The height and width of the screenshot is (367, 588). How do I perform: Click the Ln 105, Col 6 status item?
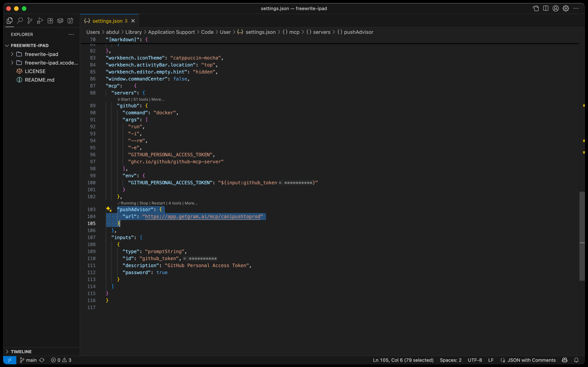[403, 360]
